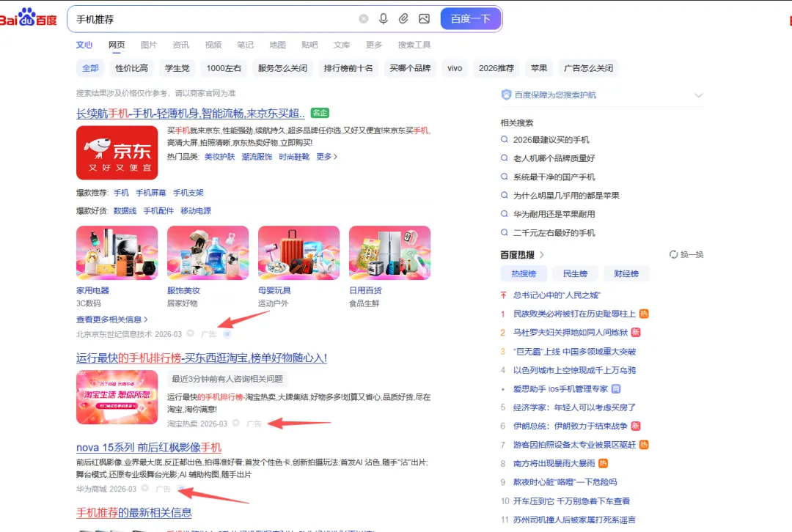Open the 资讯 tab
This screenshot has height=532, width=792.
tap(181, 45)
